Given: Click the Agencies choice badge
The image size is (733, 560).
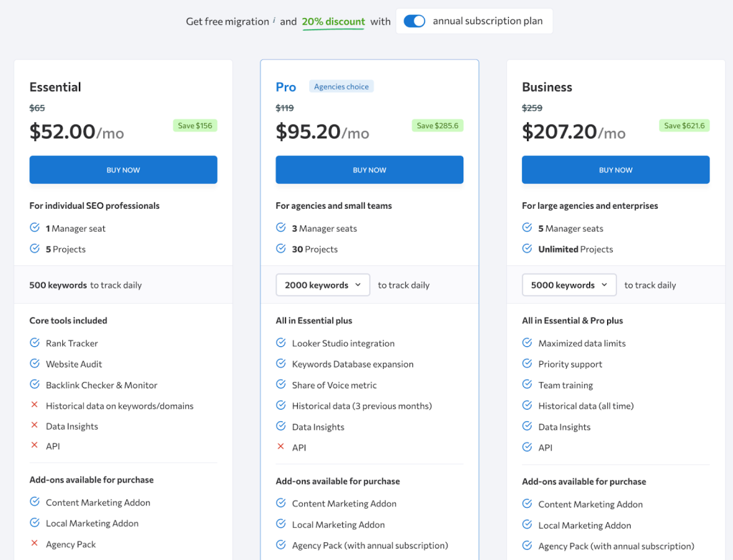Looking at the screenshot, I should click(341, 87).
